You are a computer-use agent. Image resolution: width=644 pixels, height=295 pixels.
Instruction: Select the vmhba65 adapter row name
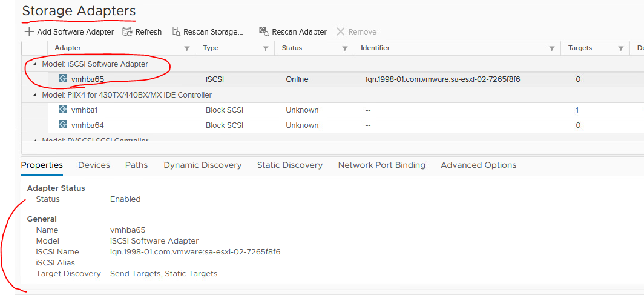click(88, 79)
